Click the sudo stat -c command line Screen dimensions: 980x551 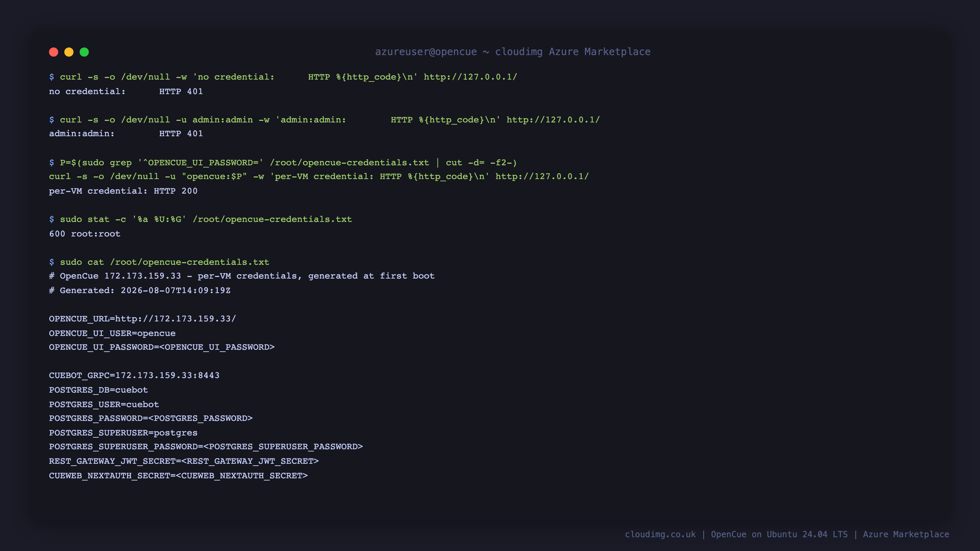point(200,219)
